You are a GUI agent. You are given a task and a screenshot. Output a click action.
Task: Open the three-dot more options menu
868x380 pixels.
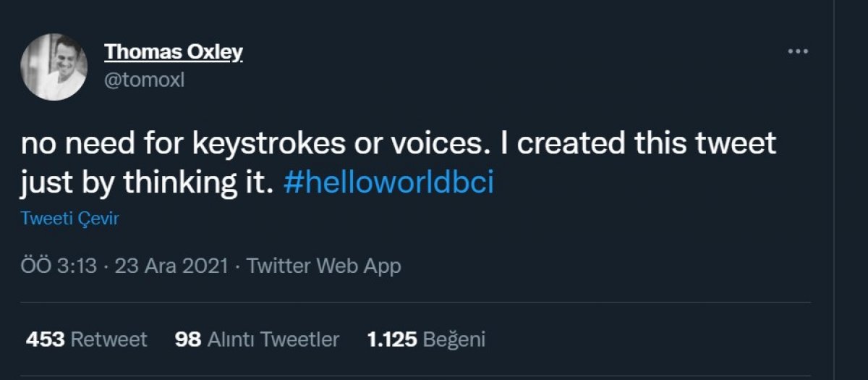click(x=797, y=51)
